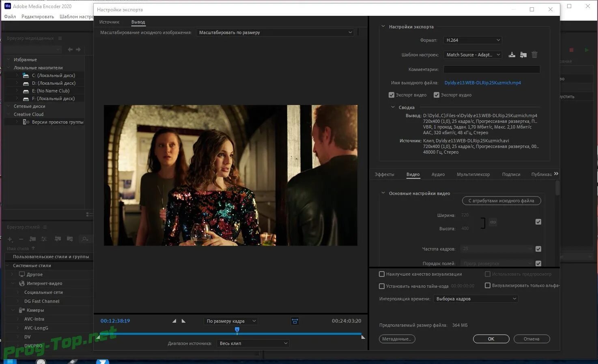Toggle aspect ratio correction icon in preview

295,321
